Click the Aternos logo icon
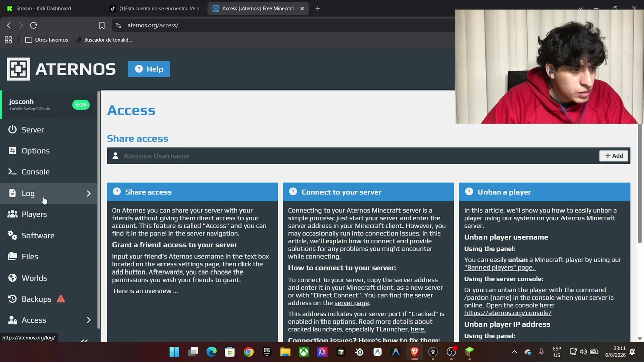This screenshot has height=362, width=644. pyautogui.click(x=18, y=69)
